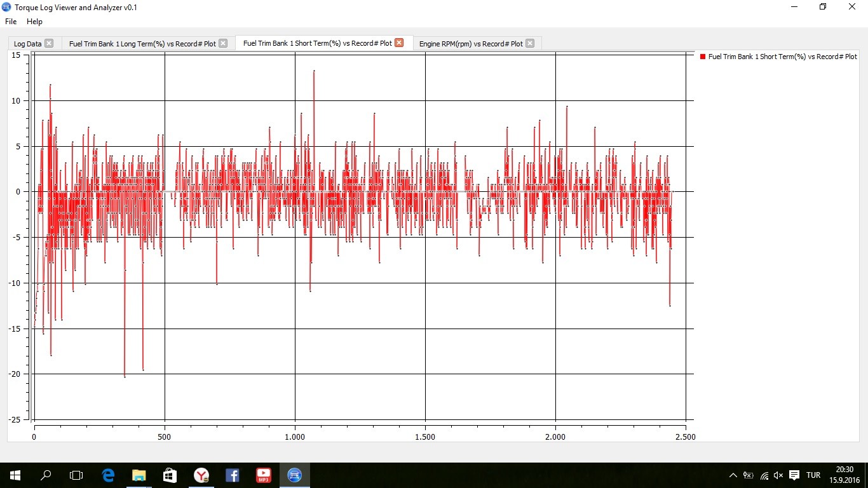Click the Fuel Trim Short Term legend label

coord(782,57)
